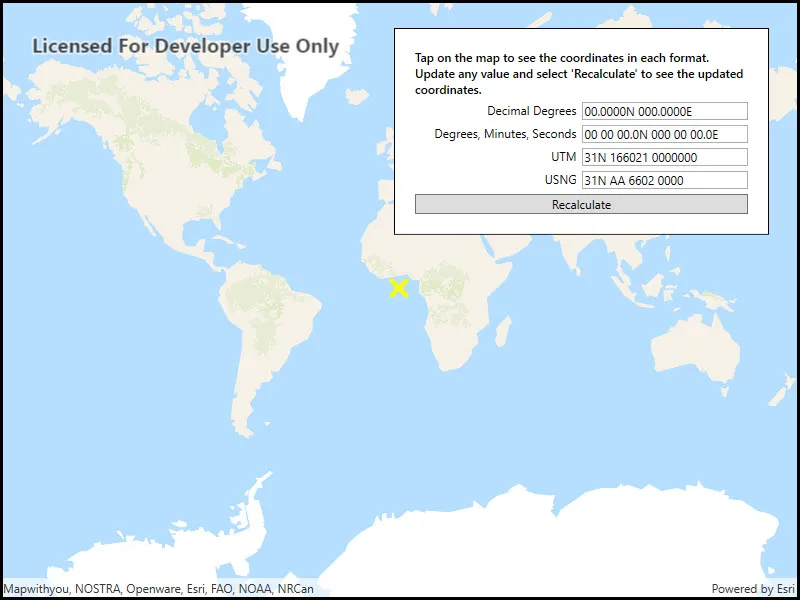
Task: Click the 'UTM' label
Action: click(564, 157)
